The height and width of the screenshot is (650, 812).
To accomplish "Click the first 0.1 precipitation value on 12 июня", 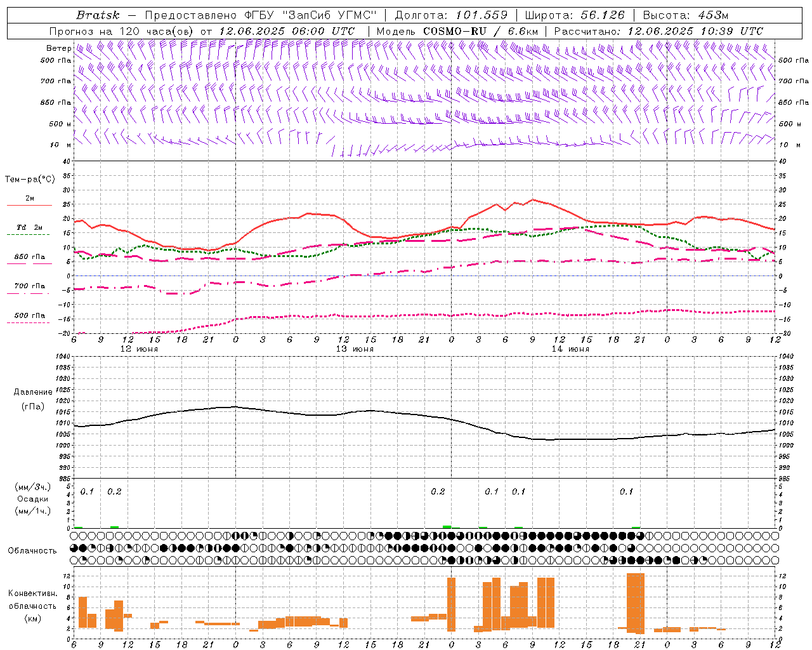I will coord(87,491).
